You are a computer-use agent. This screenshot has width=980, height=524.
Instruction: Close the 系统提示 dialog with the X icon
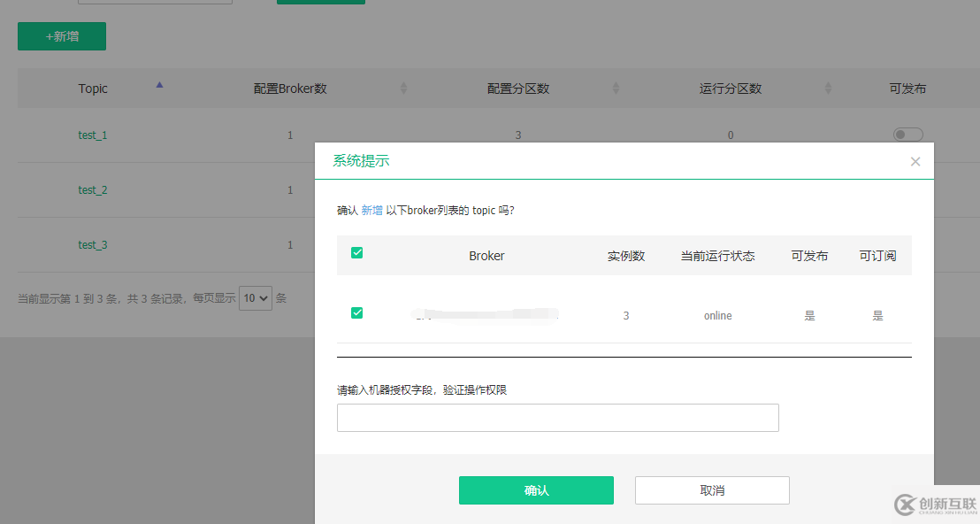click(915, 161)
